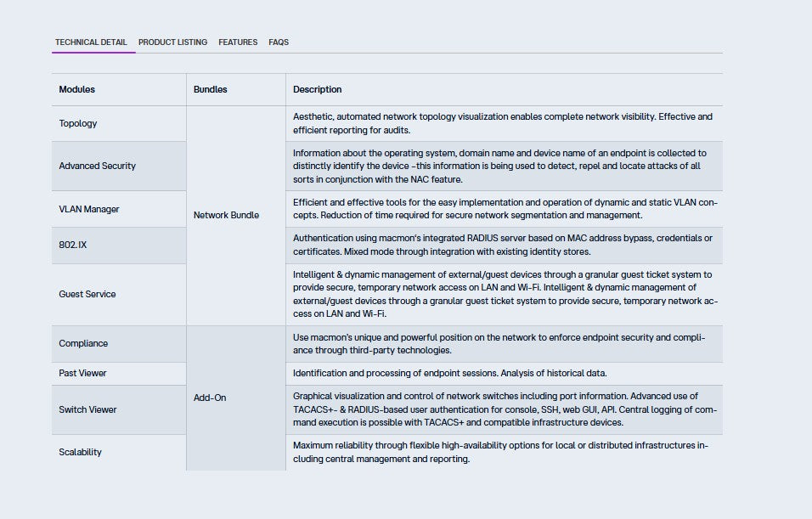Click the VLAN Manager module cell

(x=89, y=209)
